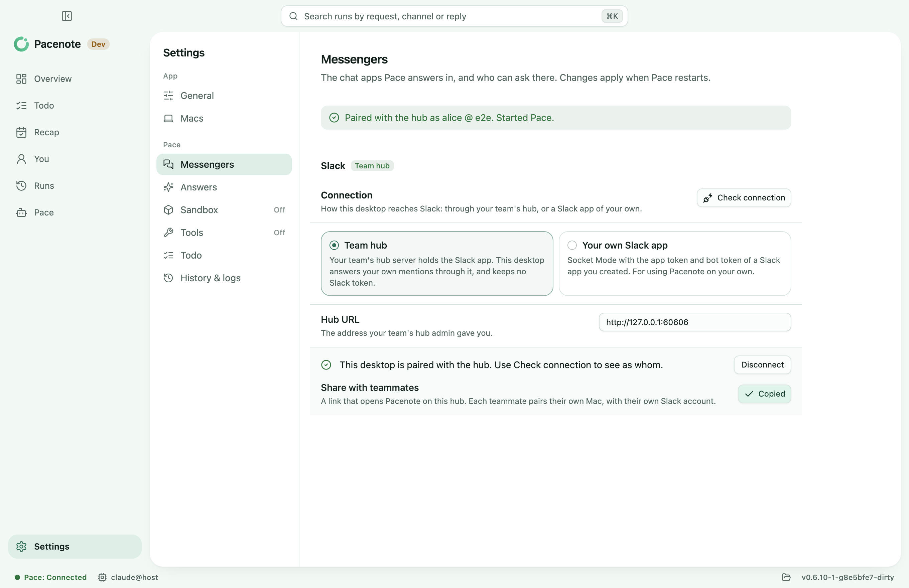Open Runs history in main navigation
The width and height of the screenshot is (909, 588).
pyautogui.click(x=75, y=185)
